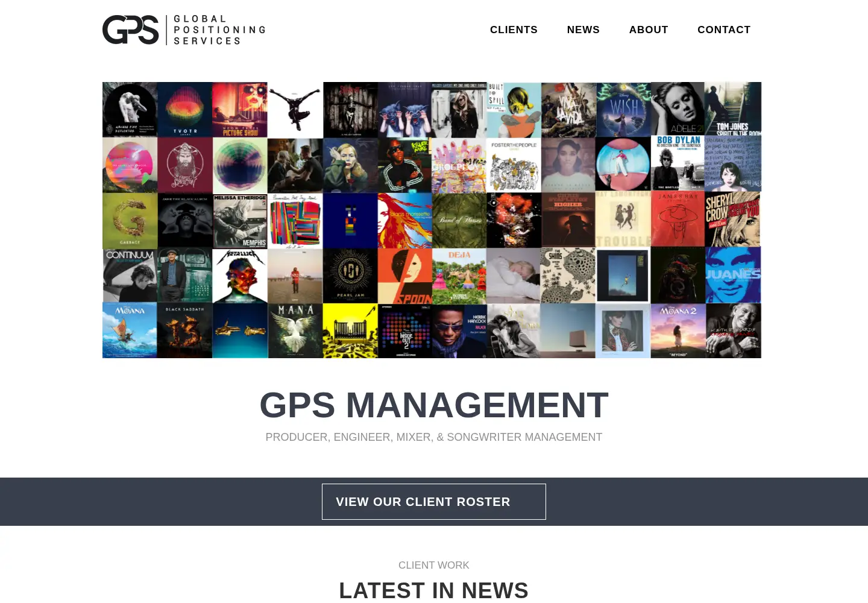The width and height of the screenshot is (868, 603).
Task: Select the Garbage album cover
Action: [130, 220]
